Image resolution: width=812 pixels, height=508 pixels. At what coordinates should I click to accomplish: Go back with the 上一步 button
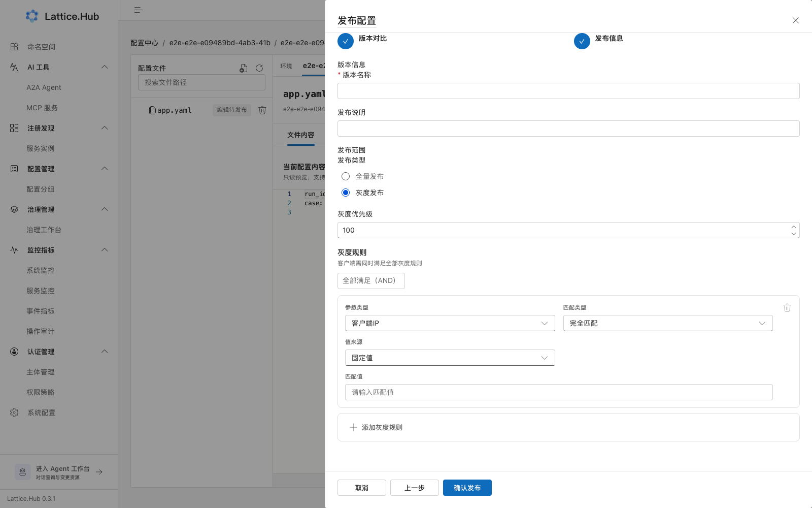415,488
